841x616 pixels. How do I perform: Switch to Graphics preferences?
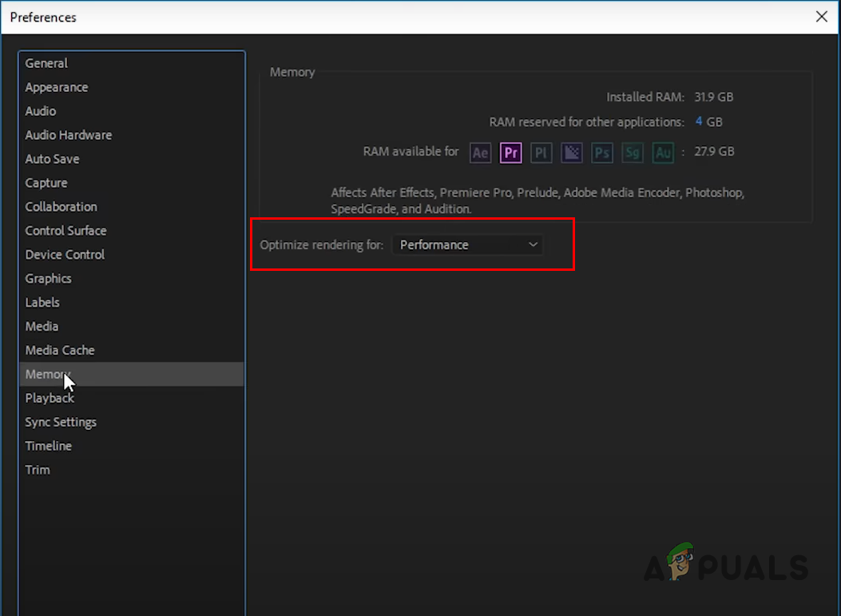48,278
